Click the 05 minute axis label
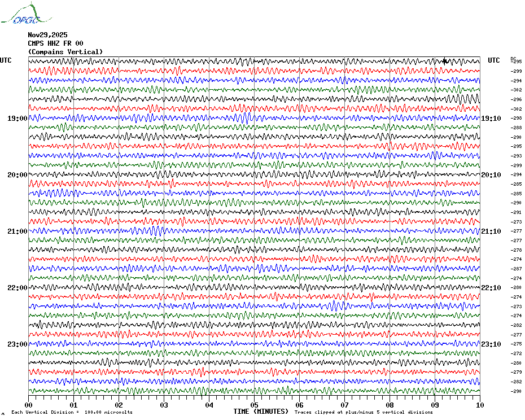Screen dimensions: 525x420 (x=255, y=405)
